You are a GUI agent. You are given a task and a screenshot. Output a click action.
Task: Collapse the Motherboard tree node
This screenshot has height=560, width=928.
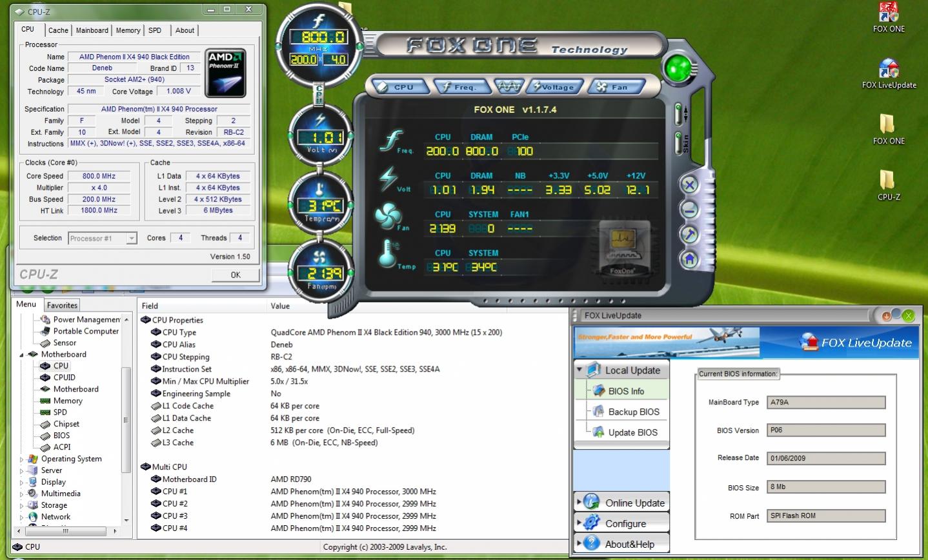coord(21,355)
